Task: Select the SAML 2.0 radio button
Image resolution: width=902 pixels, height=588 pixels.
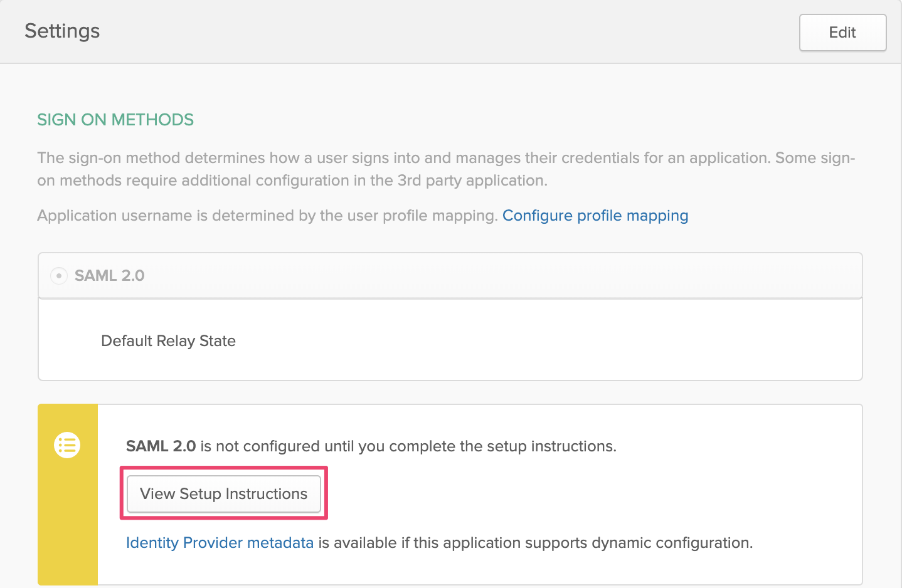Action: 59,276
